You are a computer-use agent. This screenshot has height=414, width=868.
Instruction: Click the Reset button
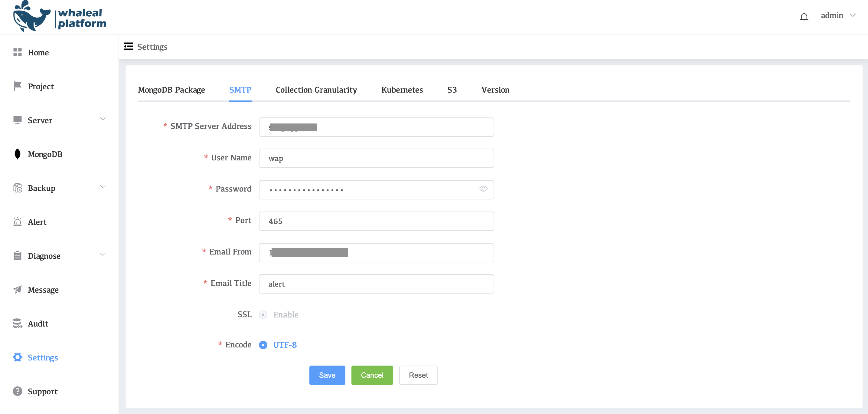click(x=418, y=375)
